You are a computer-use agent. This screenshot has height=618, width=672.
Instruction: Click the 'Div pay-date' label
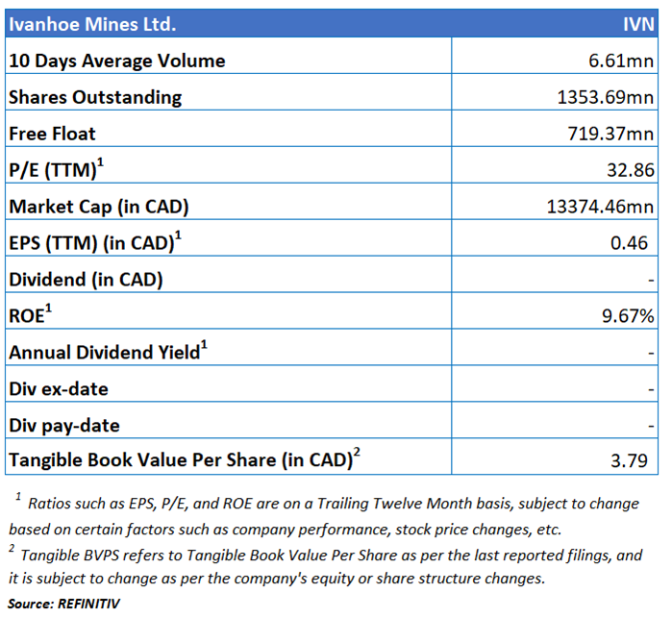coord(64,426)
